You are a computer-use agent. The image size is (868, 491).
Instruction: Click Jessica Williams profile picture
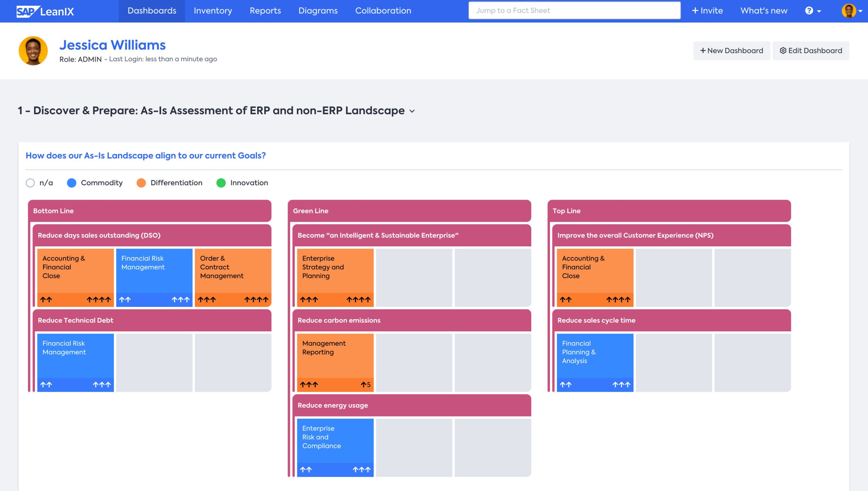[33, 51]
